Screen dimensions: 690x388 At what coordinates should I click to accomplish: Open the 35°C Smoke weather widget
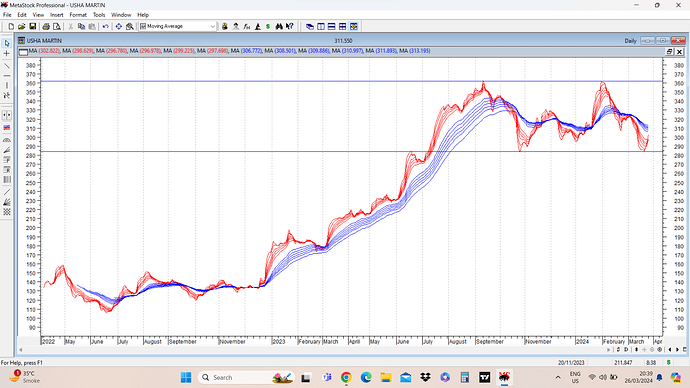tap(25, 377)
